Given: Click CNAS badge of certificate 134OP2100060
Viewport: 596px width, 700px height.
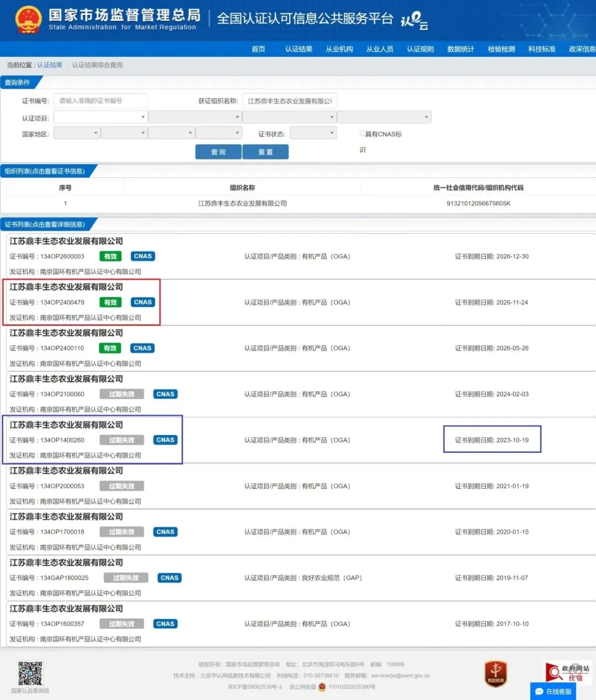Looking at the screenshot, I should pyautogui.click(x=166, y=394).
